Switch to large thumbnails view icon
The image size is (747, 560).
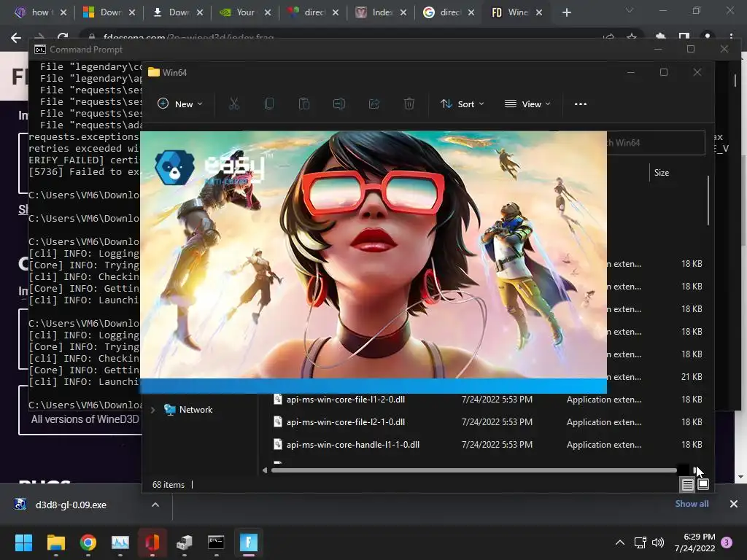(x=703, y=485)
